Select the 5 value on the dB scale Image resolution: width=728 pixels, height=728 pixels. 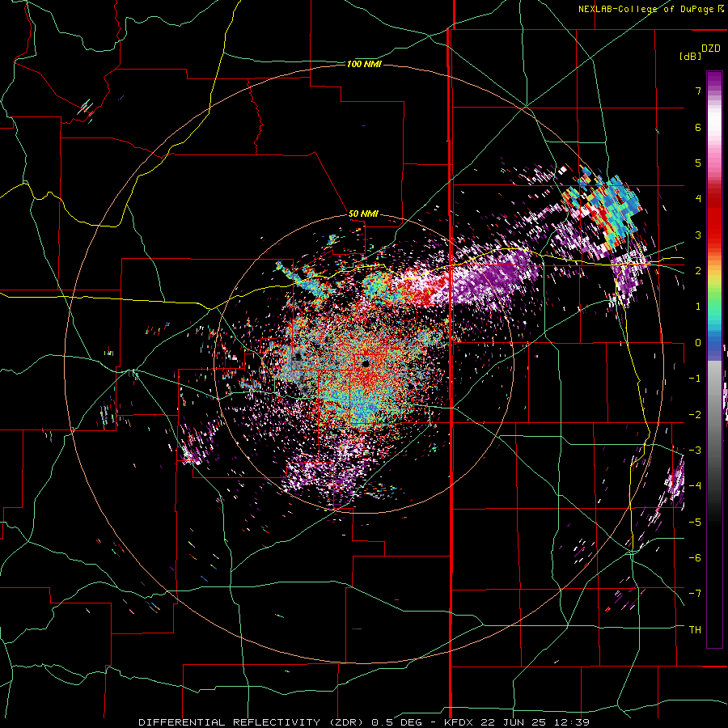pyautogui.click(x=698, y=163)
